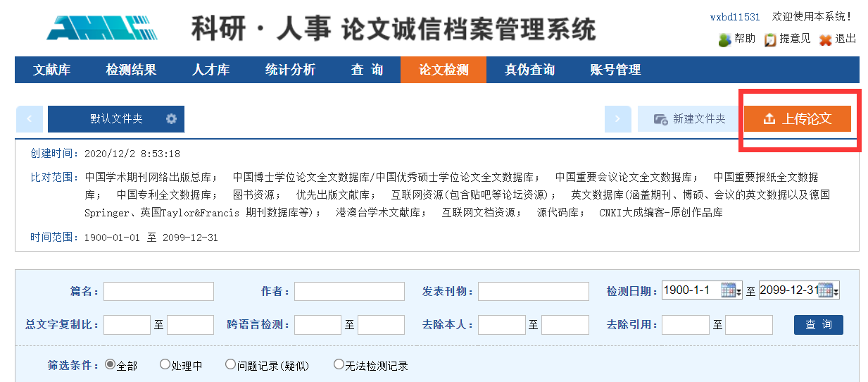Click the 帮助 help icon

click(x=724, y=39)
